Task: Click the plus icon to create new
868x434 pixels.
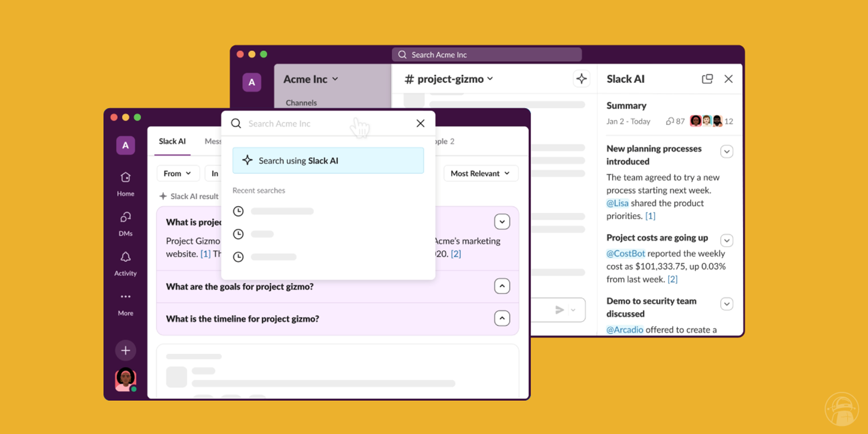Action: click(x=125, y=351)
